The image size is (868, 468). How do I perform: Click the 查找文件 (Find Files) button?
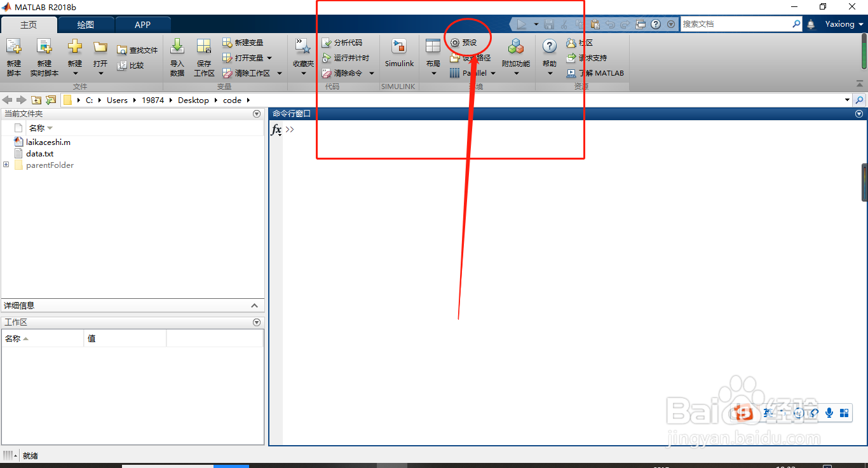coord(137,50)
